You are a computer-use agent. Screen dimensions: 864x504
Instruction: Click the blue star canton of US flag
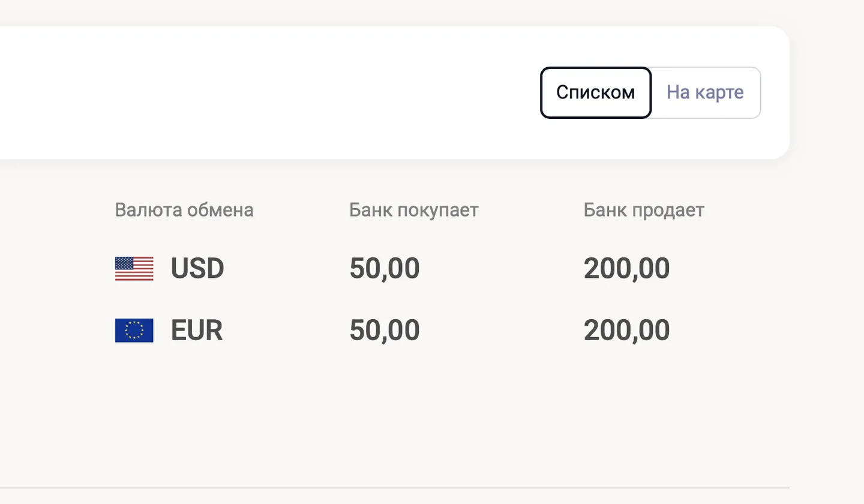124,263
